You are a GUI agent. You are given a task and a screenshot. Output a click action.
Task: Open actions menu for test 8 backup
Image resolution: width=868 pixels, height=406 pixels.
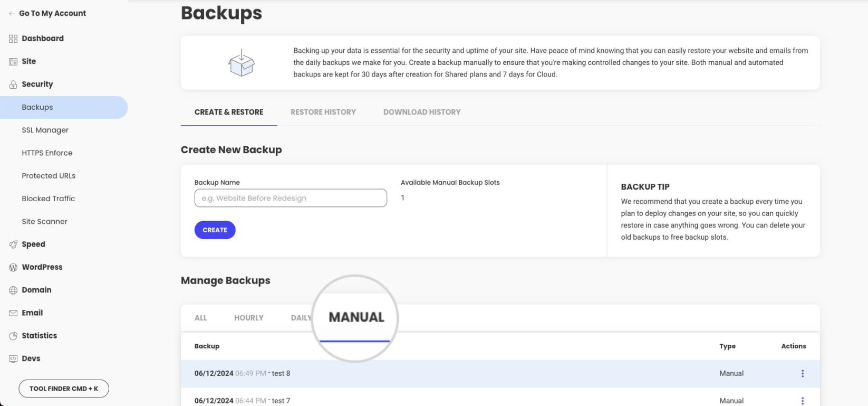coord(803,374)
